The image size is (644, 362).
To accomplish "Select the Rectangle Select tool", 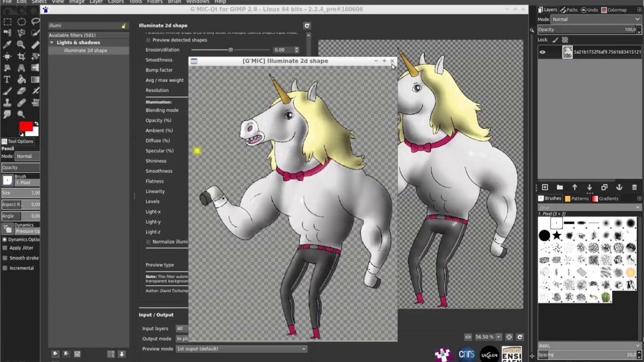I will pos(7,22).
